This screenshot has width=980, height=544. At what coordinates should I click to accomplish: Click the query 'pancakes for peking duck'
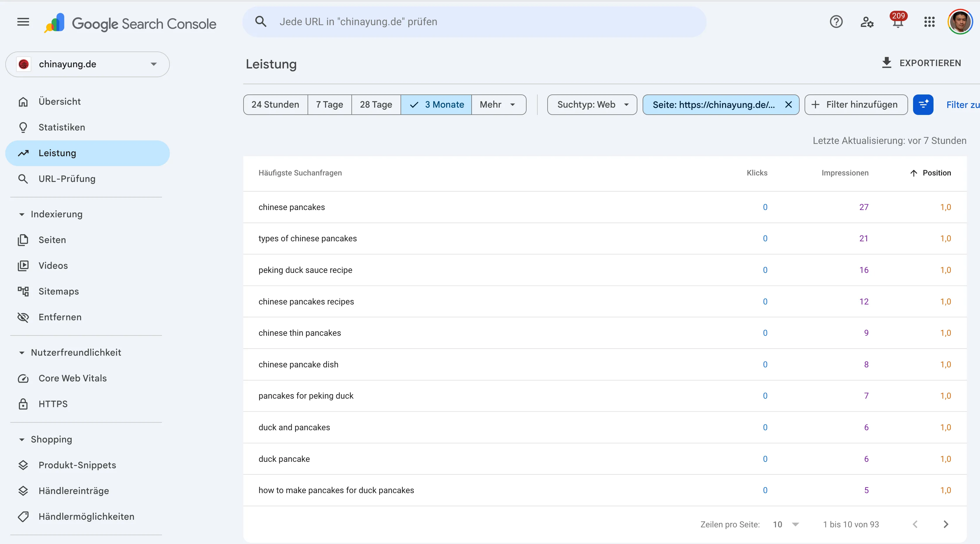tap(306, 396)
